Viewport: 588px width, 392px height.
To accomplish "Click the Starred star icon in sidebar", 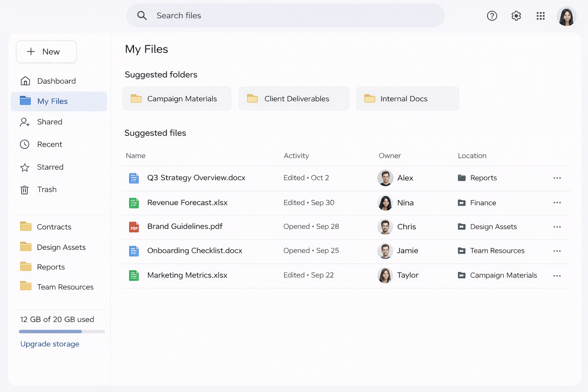I will (x=25, y=167).
